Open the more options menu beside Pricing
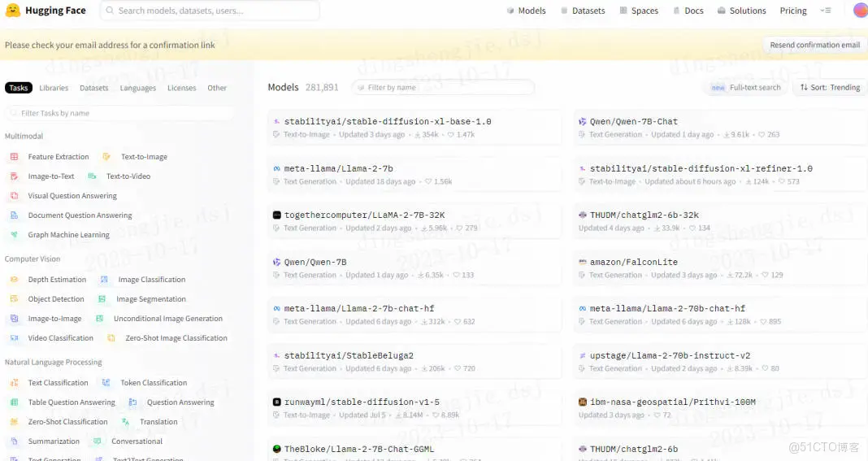The width and height of the screenshot is (868, 461). [826, 11]
